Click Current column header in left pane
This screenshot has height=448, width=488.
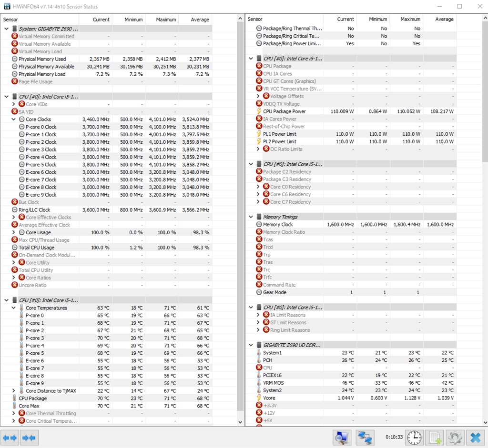pyautogui.click(x=95, y=19)
